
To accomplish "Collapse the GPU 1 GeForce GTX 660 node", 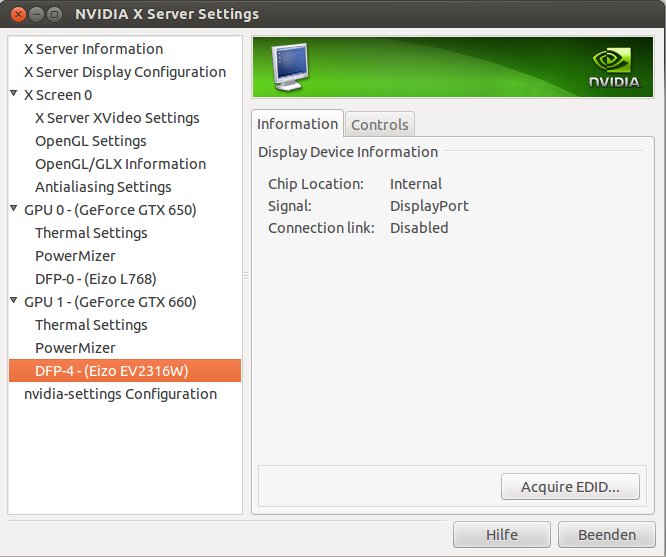I will [14, 300].
